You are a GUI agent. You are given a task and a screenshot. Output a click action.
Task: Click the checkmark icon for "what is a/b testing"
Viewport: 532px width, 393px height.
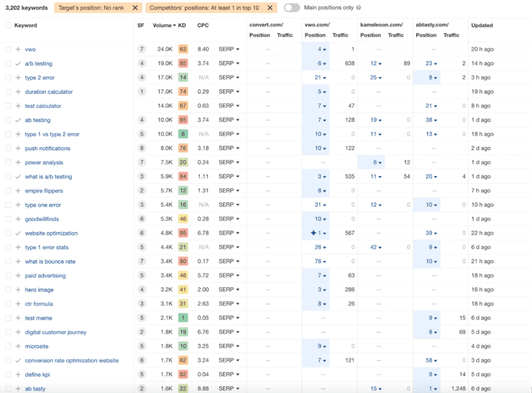18,176
